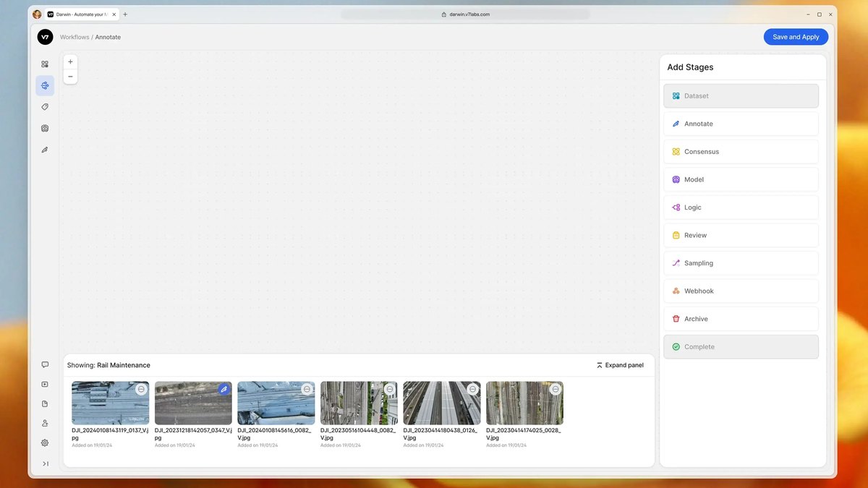Screen dimensions: 868x488
Task: Click the status icon on DJI_20230414174025_0028_V.jpg thumbnail
Action: (x=556, y=389)
